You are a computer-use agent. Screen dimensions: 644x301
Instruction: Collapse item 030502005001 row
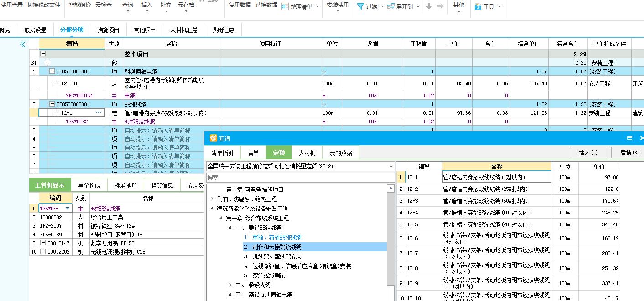pyautogui.click(x=52, y=104)
